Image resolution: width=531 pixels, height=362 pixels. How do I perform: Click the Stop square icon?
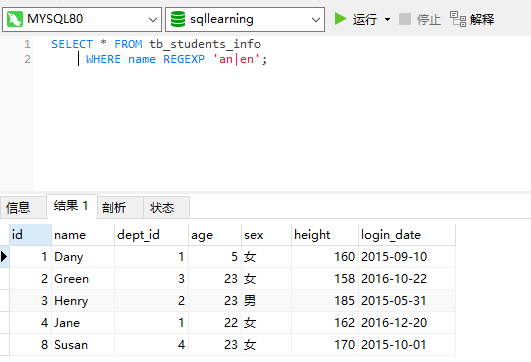pyautogui.click(x=405, y=19)
